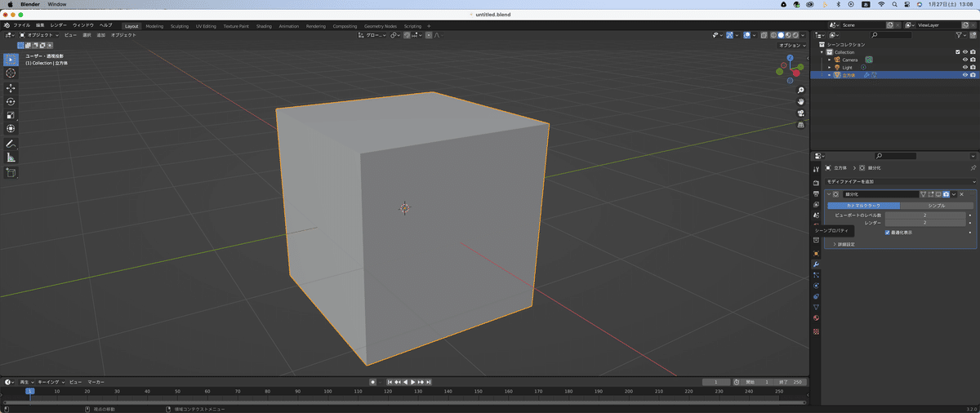Toggle Collection exclude checkbox in outliner
This screenshot has height=413, width=980.
[957, 52]
